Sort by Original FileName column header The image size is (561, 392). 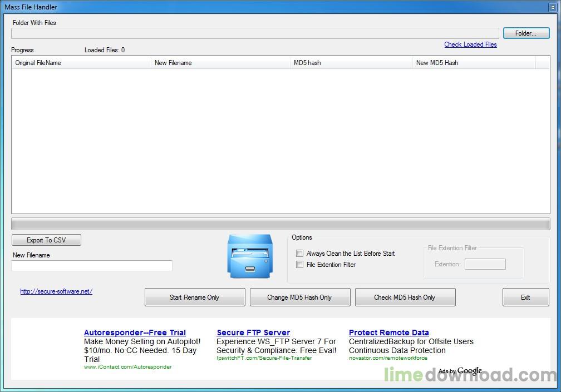pos(81,62)
